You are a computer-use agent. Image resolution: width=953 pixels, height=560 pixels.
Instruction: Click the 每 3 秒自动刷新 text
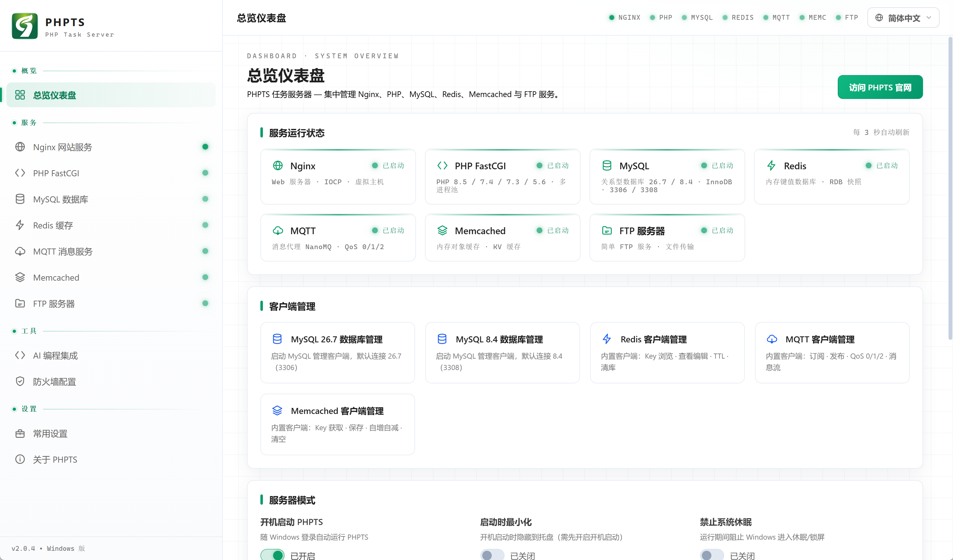[x=881, y=132]
